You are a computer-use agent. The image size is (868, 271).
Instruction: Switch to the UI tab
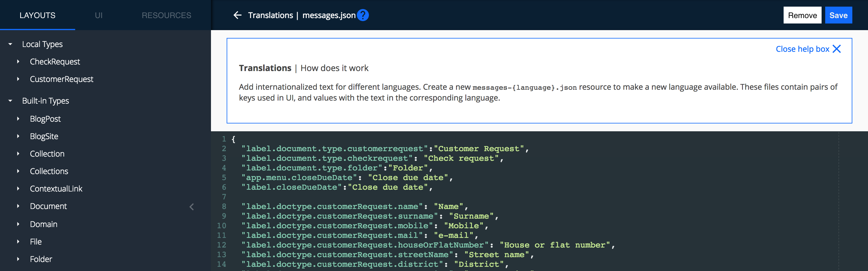(x=98, y=15)
